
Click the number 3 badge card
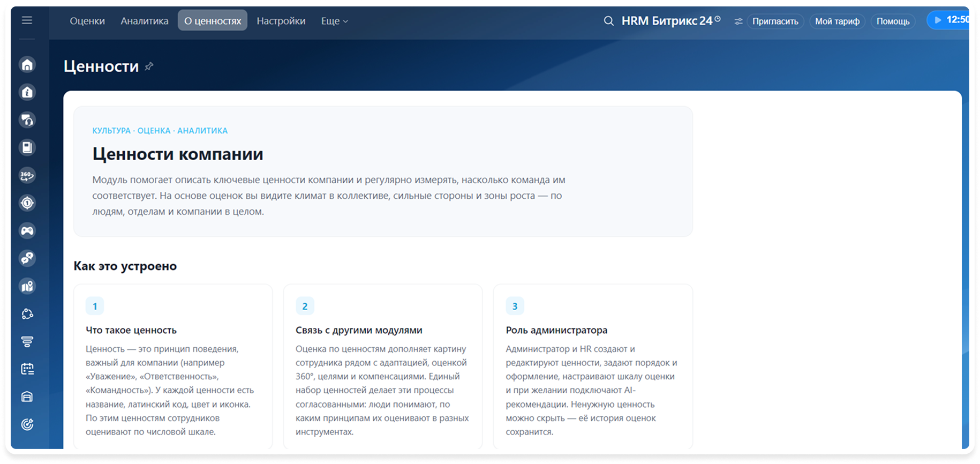pos(515,306)
